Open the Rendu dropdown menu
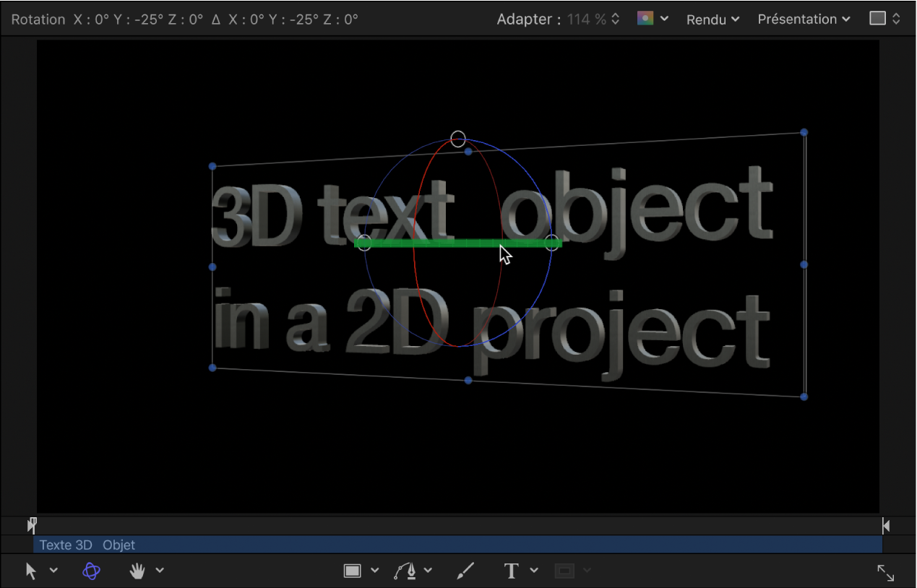 (712, 20)
